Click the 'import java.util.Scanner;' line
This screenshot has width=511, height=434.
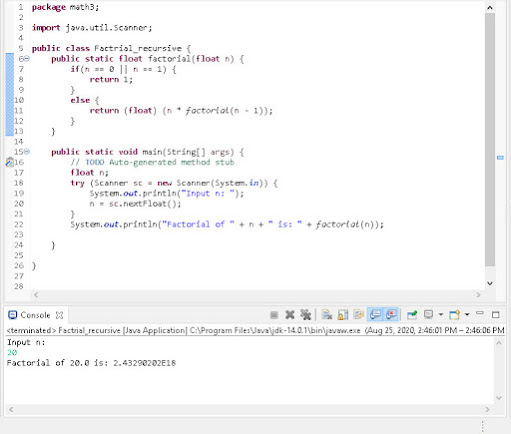pyautogui.click(x=92, y=28)
